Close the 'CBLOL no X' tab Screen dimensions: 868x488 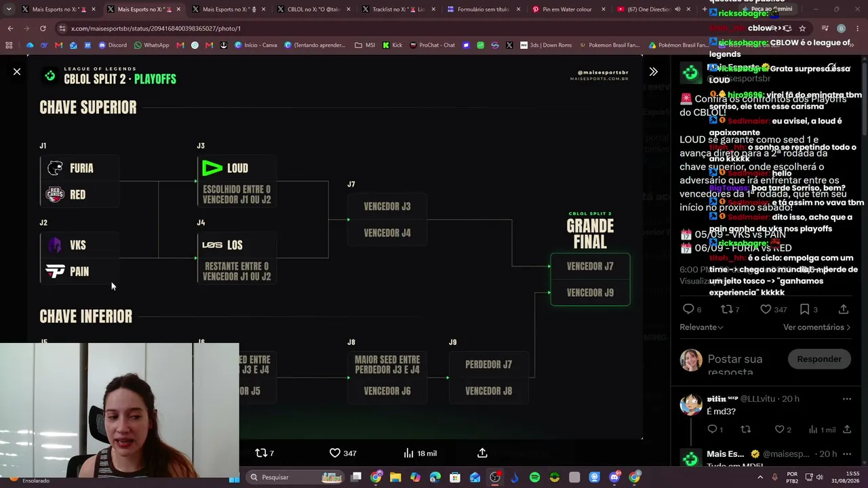point(349,9)
